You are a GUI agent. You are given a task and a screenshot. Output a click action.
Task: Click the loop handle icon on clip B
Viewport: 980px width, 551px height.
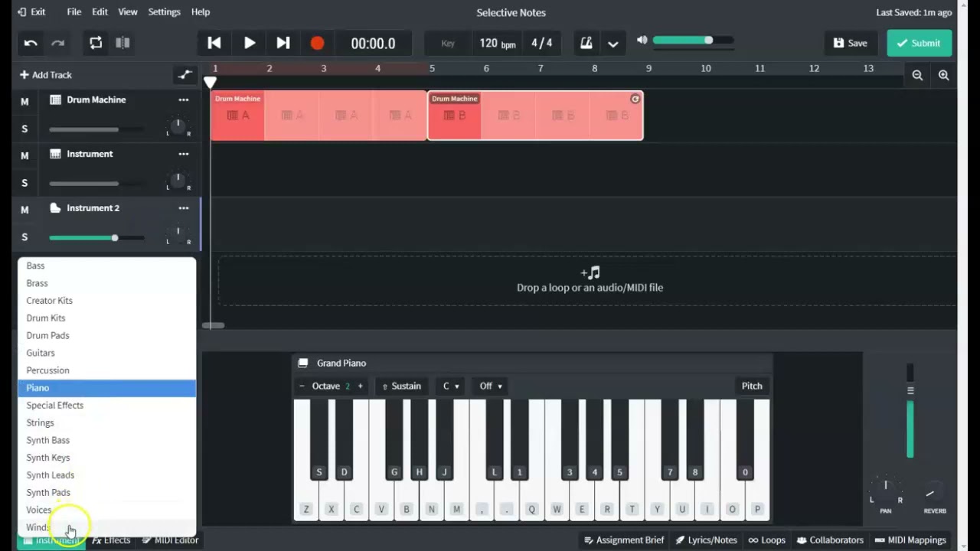tap(635, 99)
